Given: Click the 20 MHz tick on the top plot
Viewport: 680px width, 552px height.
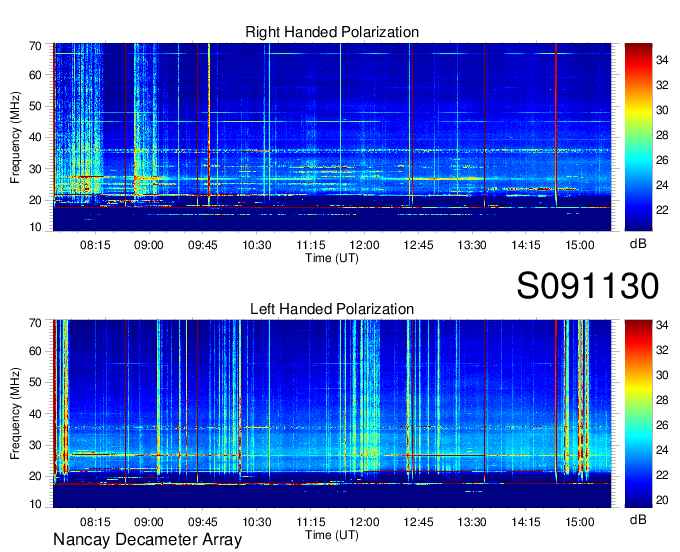Looking at the screenshot, I should [x=35, y=200].
